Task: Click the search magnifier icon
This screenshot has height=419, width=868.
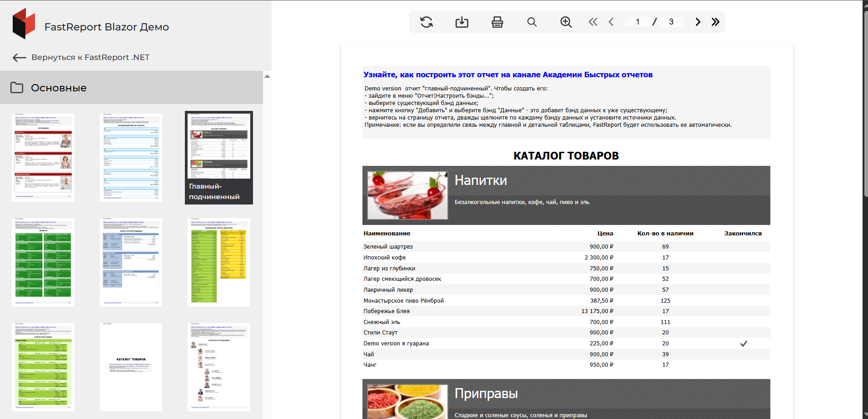Action: point(532,22)
